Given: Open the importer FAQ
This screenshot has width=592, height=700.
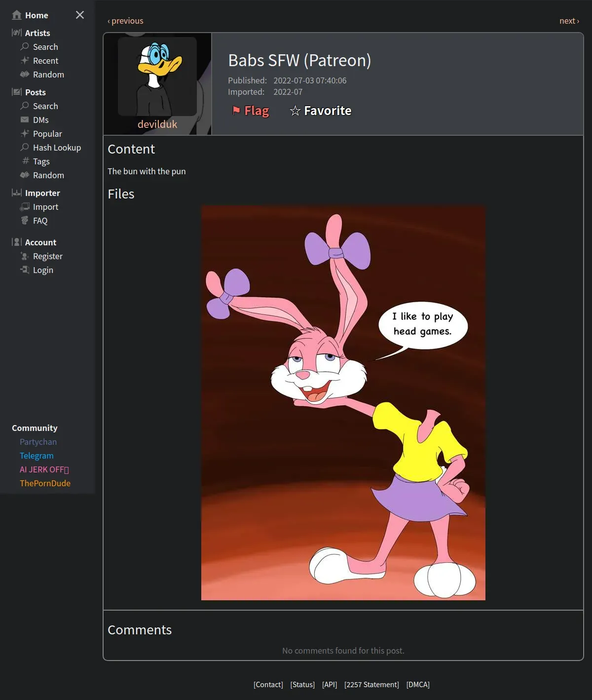Looking at the screenshot, I should (40, 221).
